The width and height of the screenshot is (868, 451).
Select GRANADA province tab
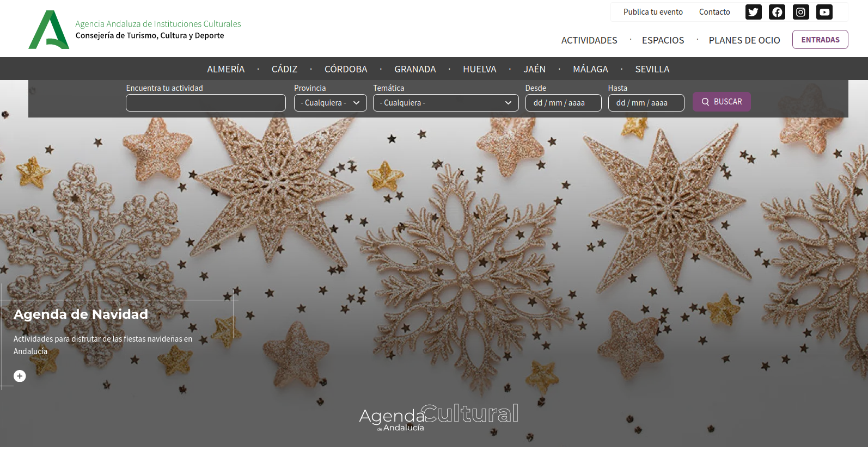tap(415, 69)
